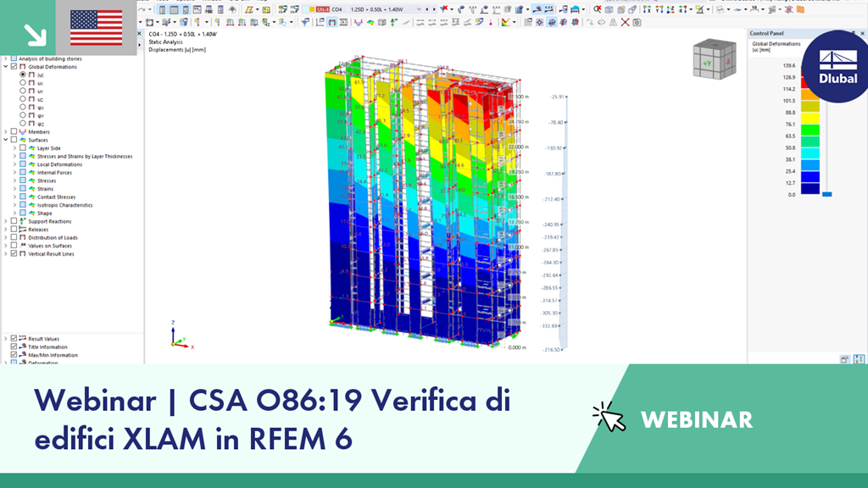Click the view in X direction icon
The image size is (868, 488).
point(647,9)
